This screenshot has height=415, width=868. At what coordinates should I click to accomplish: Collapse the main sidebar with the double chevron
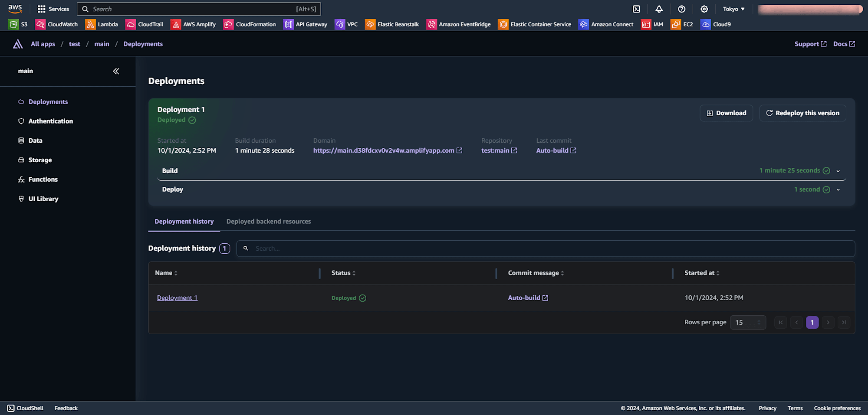point(116,71)
